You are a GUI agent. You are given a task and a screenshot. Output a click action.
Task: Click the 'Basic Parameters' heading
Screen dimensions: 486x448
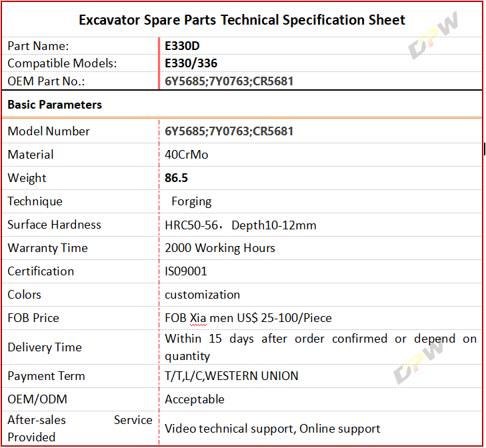pos(55,105)
